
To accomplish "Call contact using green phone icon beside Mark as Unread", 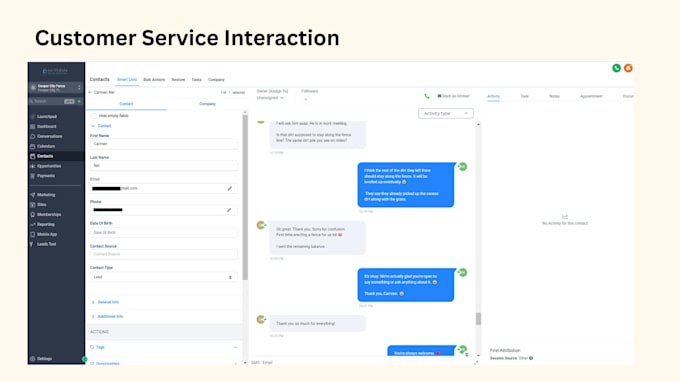I will pos(427,96).
